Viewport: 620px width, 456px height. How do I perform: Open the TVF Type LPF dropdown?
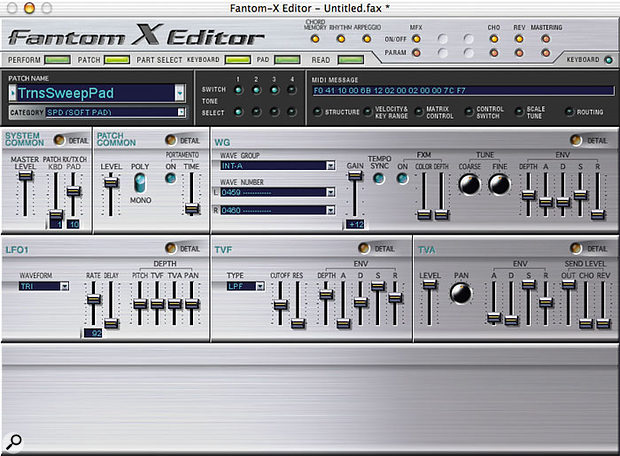coord(260,286)
